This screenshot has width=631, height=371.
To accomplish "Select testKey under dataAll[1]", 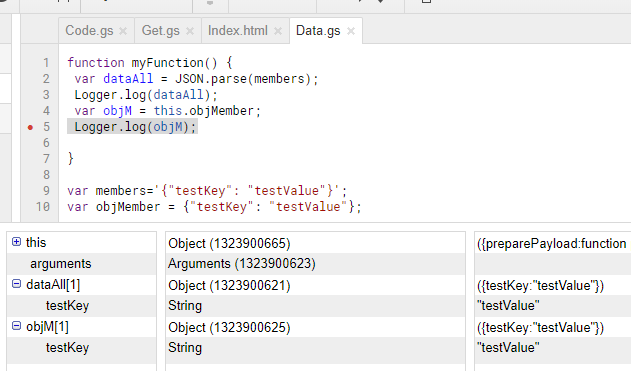I will pos(67,305).
